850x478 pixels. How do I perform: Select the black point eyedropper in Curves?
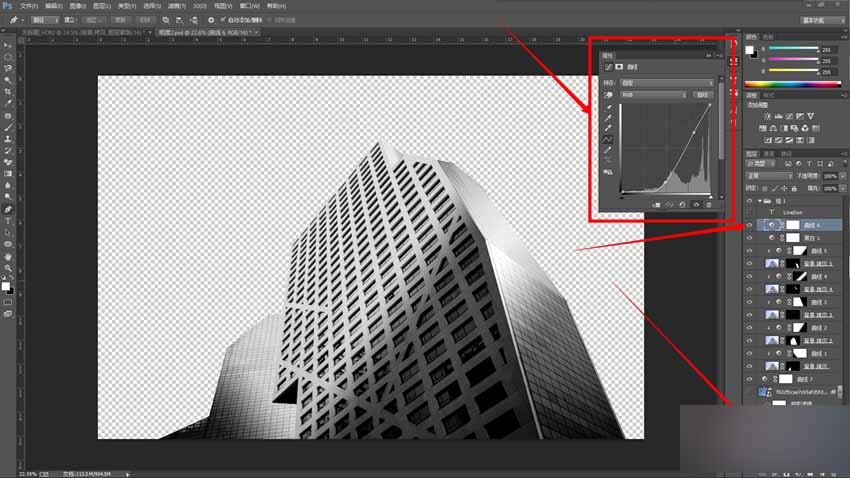pos(608,107)
